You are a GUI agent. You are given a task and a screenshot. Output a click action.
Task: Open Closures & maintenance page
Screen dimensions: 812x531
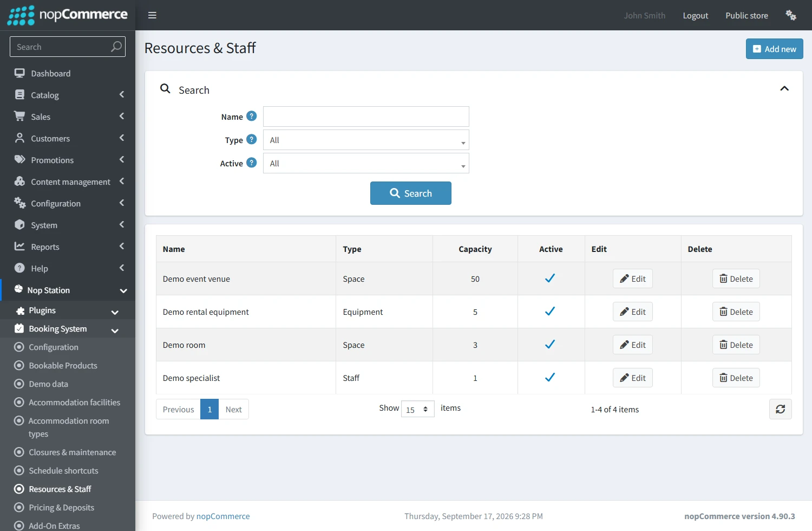(72, 452)
